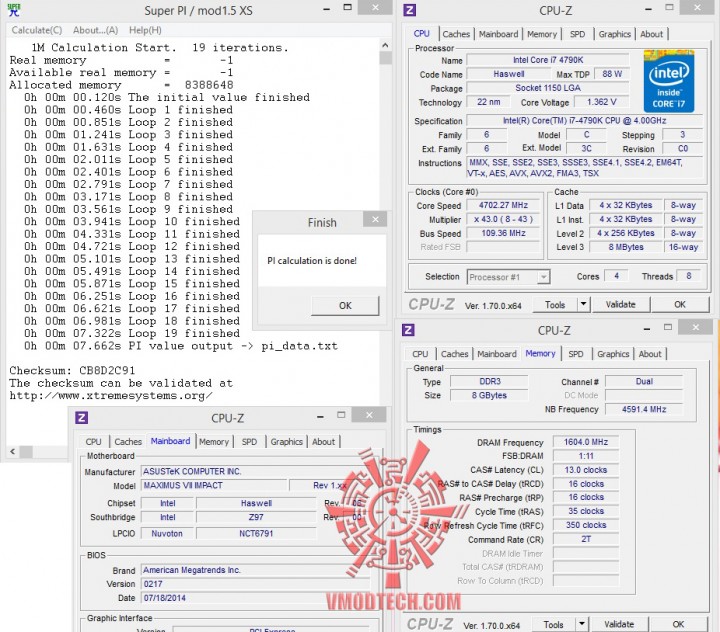
Task: Expand Tools dropdown arrow in top CPU-Z window
Action: point(583,305)
